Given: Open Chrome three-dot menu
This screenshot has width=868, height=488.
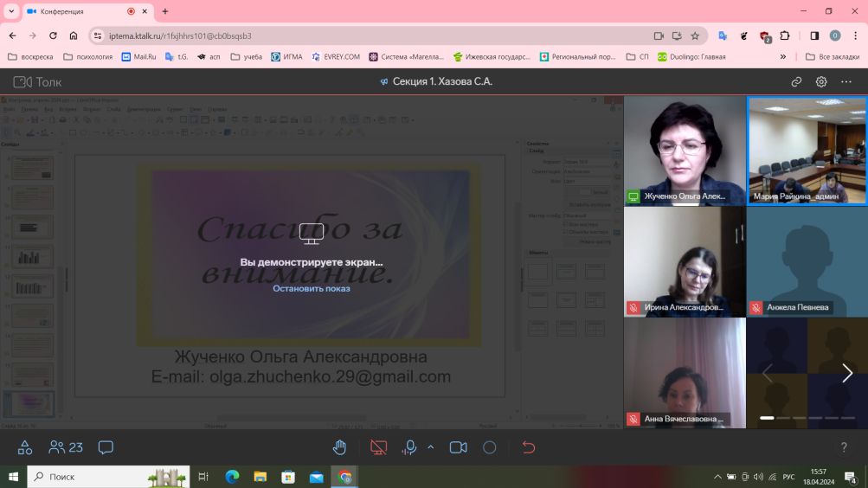Looking at the screenshot, I should (855, 35).
